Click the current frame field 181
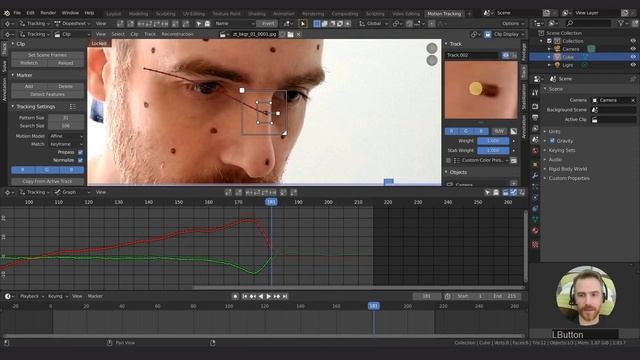 click(x=427, y=296)
